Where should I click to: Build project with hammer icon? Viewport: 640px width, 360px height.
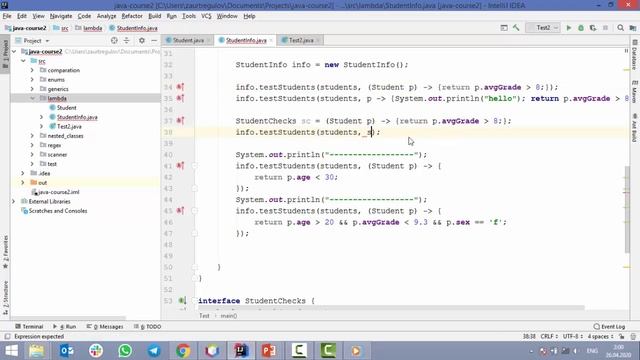(516, 28)
